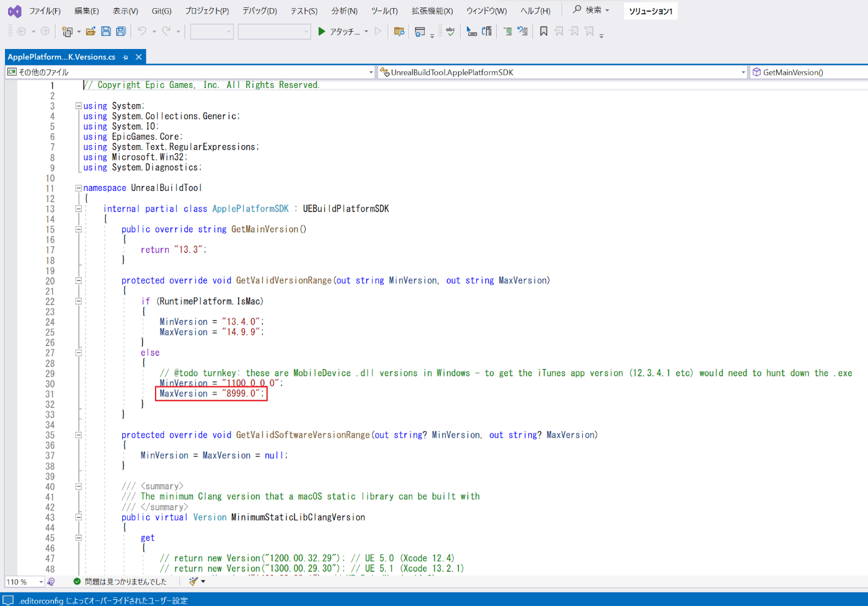Click the Visual Studio logo icon
The width and height of the screenshot is (868, 606).
(14, 11)
